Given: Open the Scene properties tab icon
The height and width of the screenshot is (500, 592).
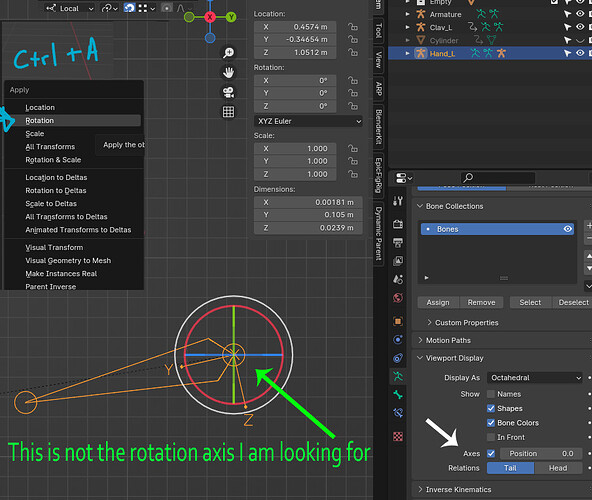Looking at the screenshot, I should click(x=398, y=279).
